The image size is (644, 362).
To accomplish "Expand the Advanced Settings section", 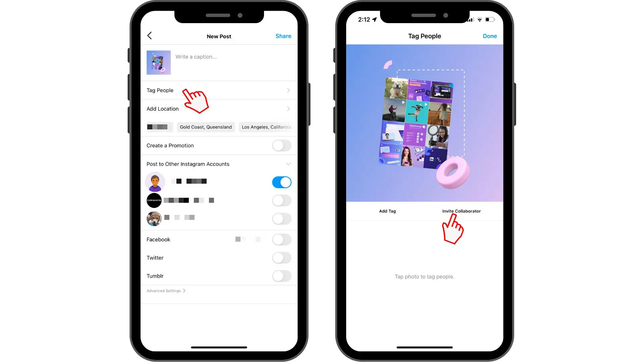I will tap(166, 290).
